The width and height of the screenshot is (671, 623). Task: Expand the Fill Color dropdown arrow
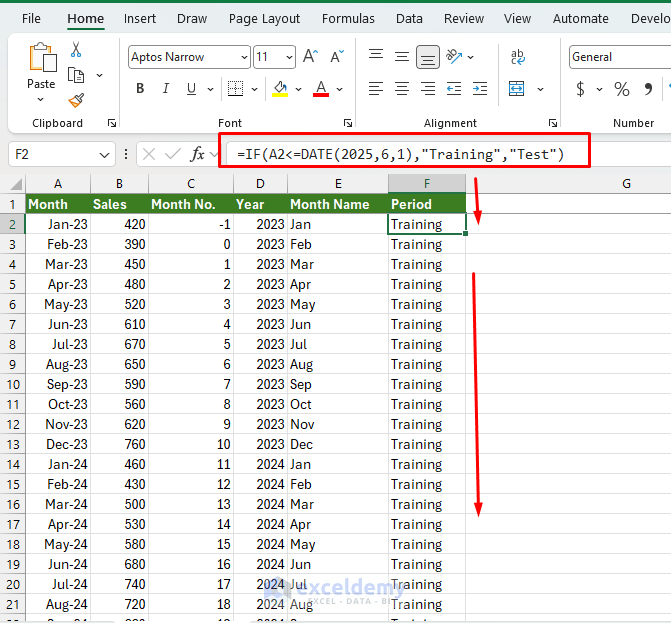click(x=298, y=89)
